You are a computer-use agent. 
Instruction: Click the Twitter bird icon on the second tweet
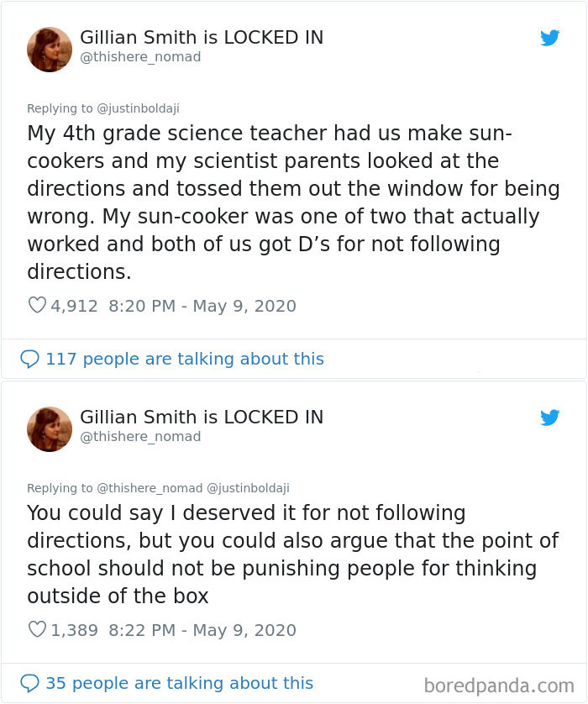[x=550, y=418]
